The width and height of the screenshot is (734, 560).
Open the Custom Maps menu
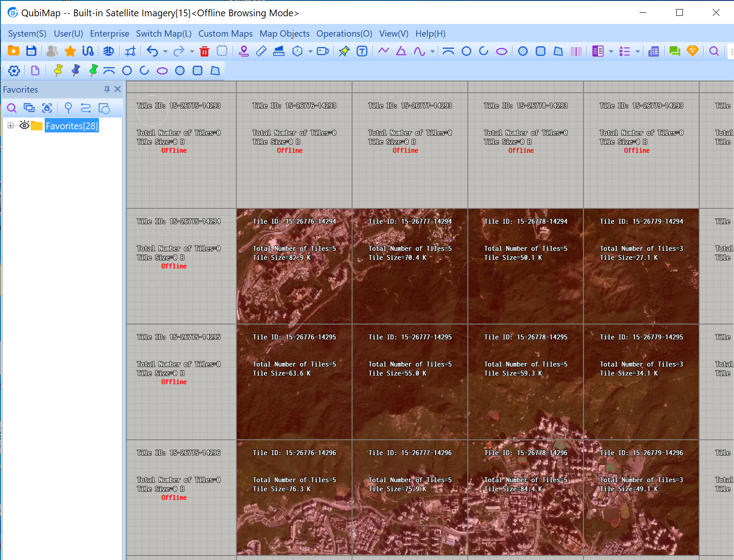[x=226, y=33]
